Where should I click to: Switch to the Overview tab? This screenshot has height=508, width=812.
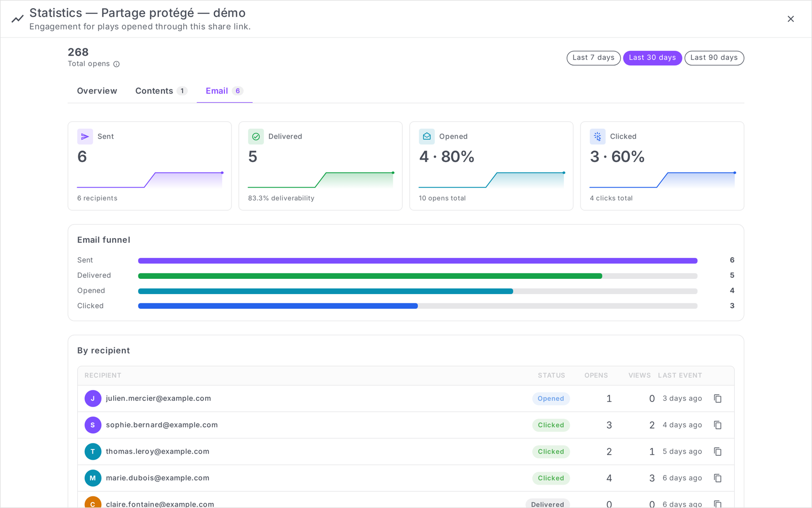click(97, 91)
